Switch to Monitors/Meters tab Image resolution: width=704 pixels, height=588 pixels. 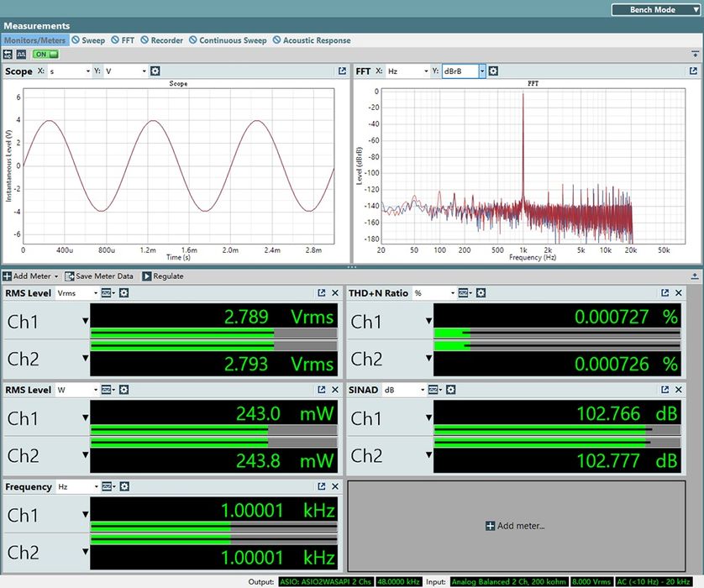35,40
